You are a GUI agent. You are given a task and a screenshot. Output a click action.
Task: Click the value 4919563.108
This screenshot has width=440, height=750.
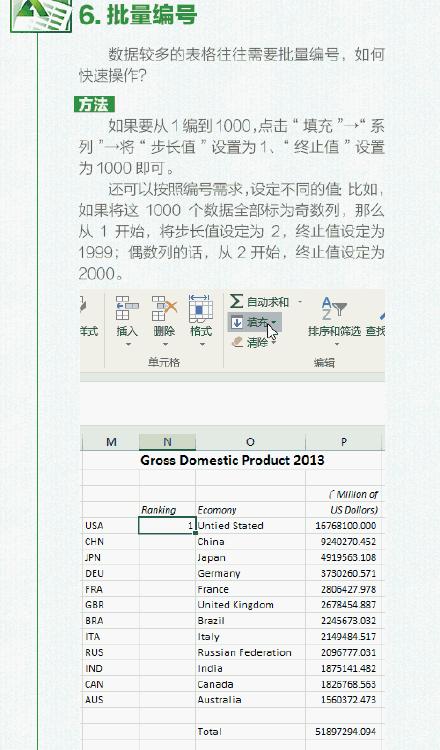[349, 557]
